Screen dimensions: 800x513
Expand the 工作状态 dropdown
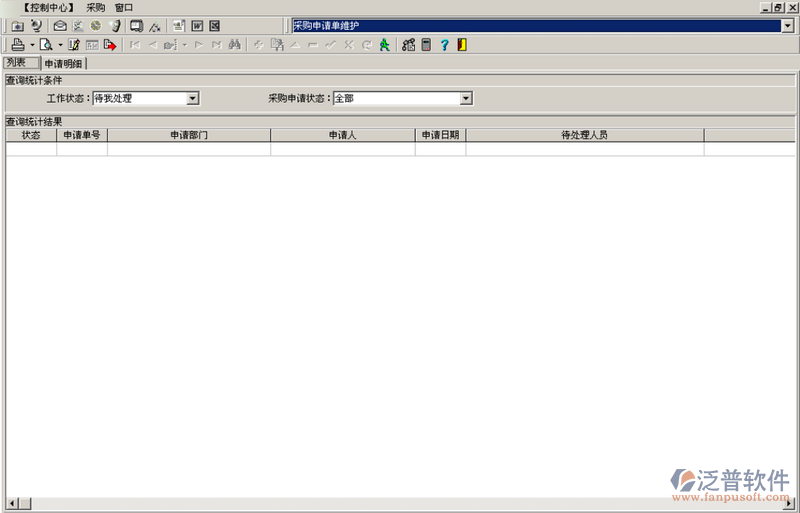(x=192, y=99)
